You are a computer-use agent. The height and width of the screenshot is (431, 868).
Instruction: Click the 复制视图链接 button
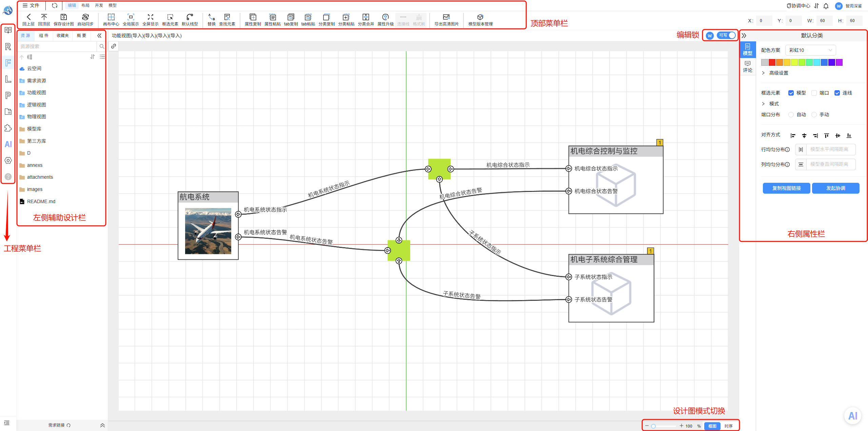click(786, 188)
